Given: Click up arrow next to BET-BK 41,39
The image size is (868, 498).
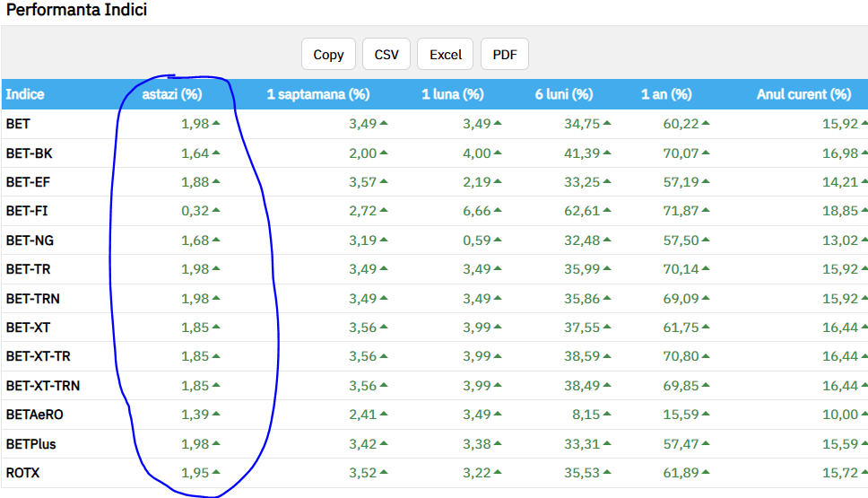Looking at the screenshot, I should point(607,153).
